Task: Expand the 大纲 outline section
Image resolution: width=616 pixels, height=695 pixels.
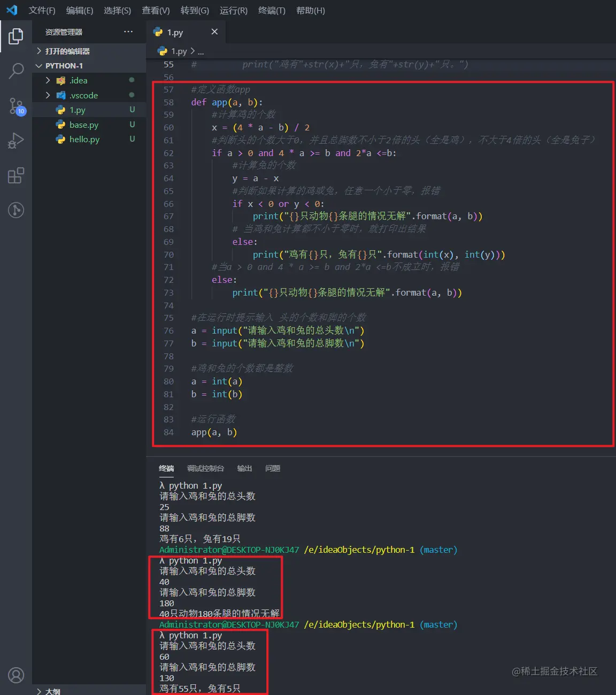Action: [89, 691]
